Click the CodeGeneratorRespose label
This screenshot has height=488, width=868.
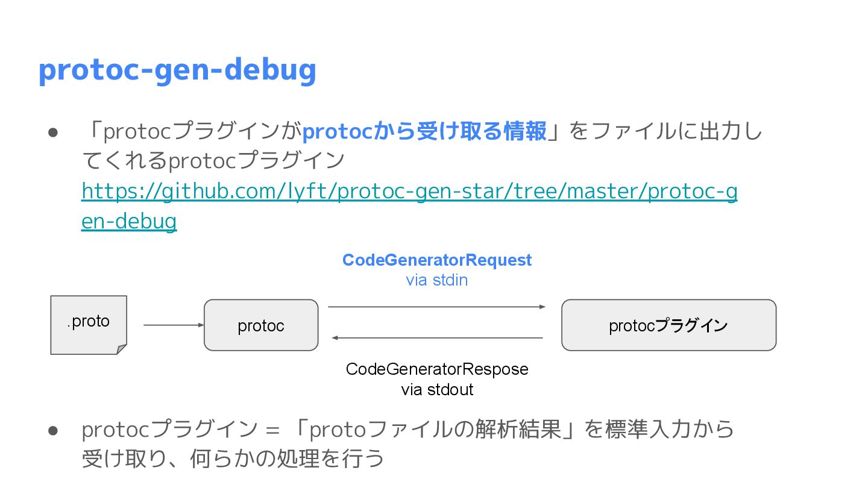(437, 369)
